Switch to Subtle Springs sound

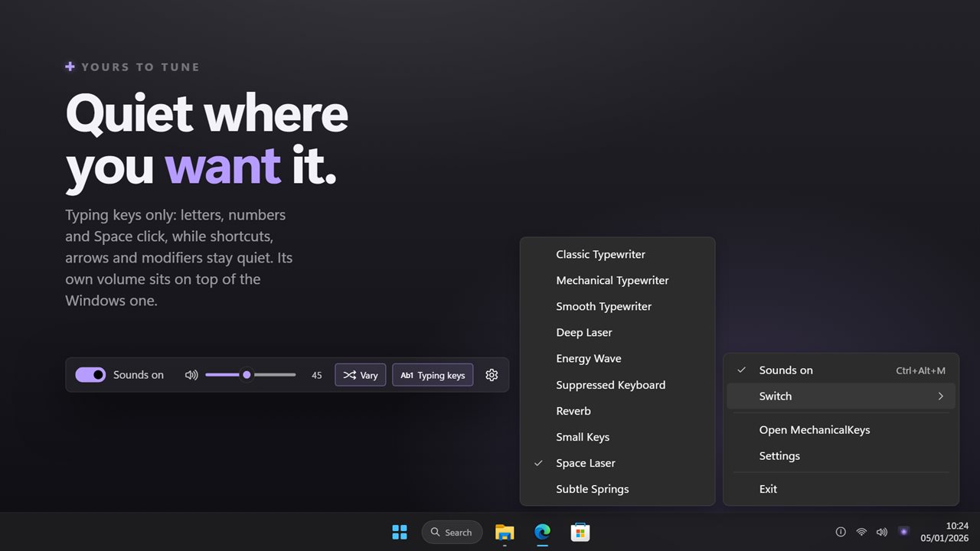617,489
